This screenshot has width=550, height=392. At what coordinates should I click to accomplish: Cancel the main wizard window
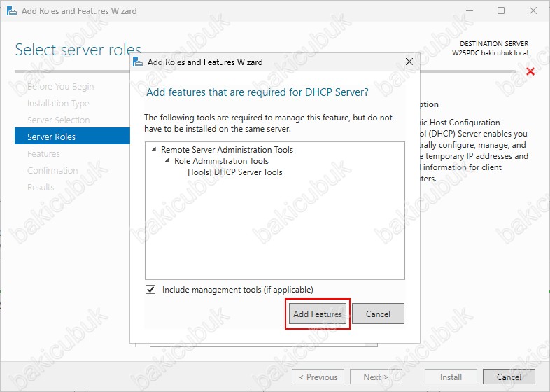(509, 377)
